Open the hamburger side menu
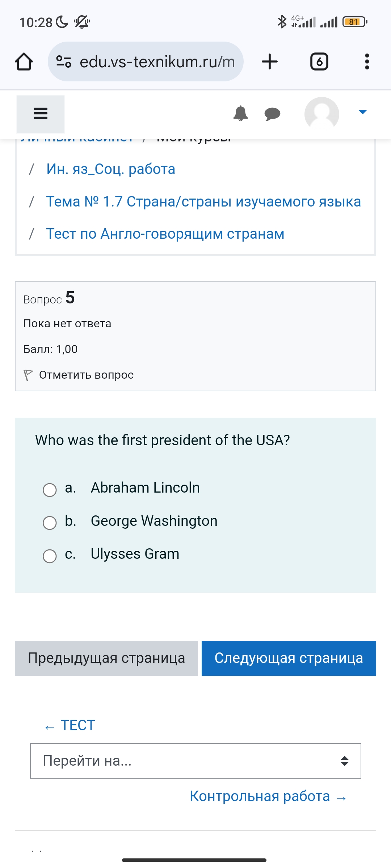The height and width of the screenshot is (868, 391). coord(41,114)
